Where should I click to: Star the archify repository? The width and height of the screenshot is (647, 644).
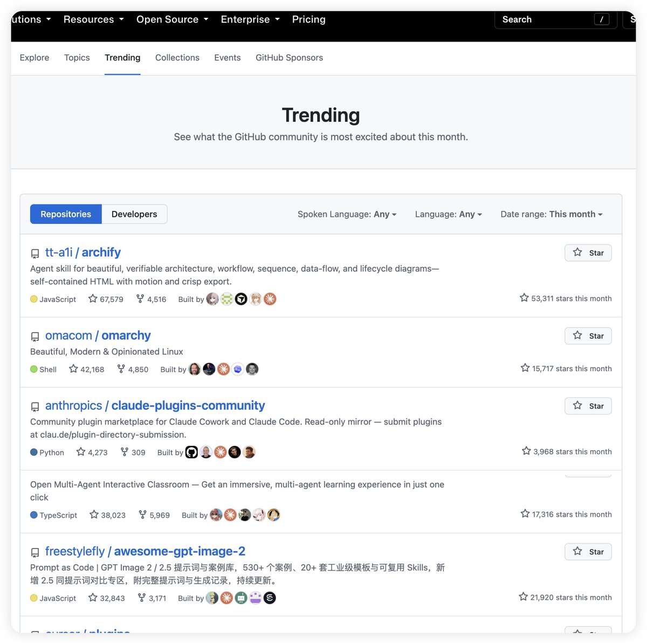[x=588, y=253]
